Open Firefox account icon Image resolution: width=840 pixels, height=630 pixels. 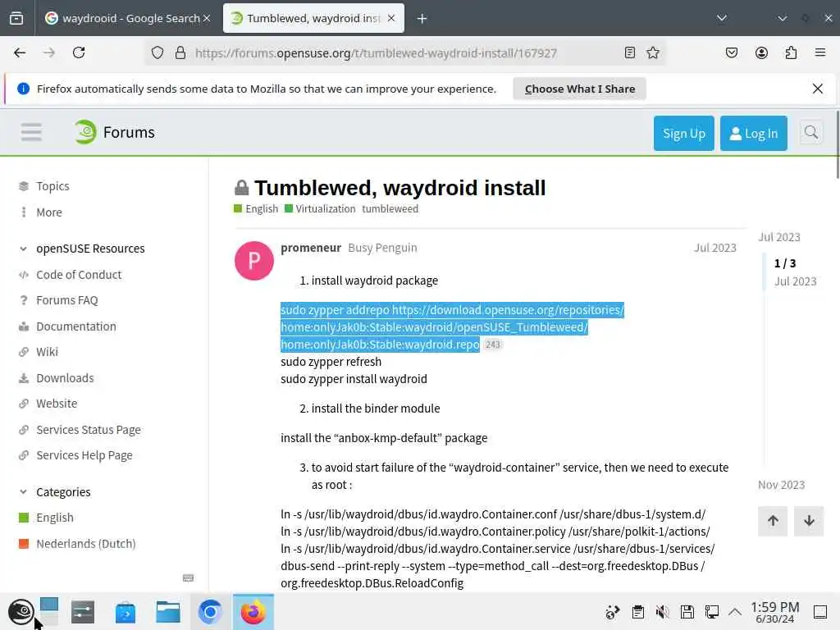[761, 52]
